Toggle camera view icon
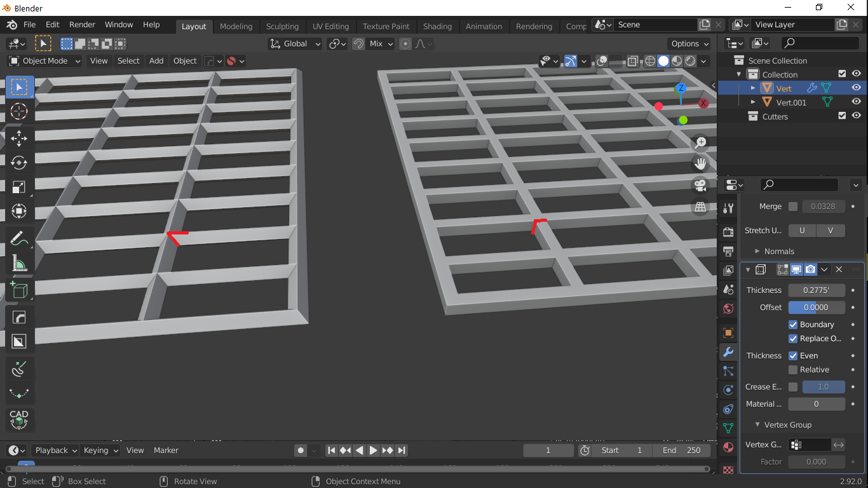 pyautogui.click(x=700, y=186)
